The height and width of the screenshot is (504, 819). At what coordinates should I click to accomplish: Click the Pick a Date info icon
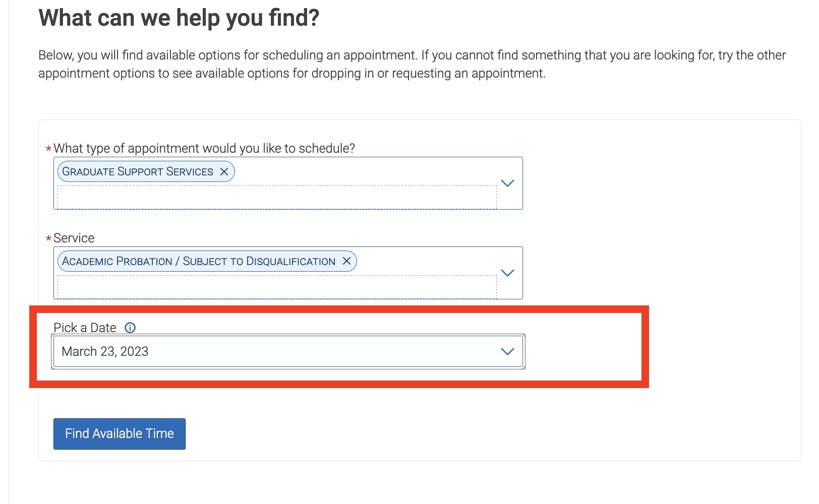tap(130, 328)
